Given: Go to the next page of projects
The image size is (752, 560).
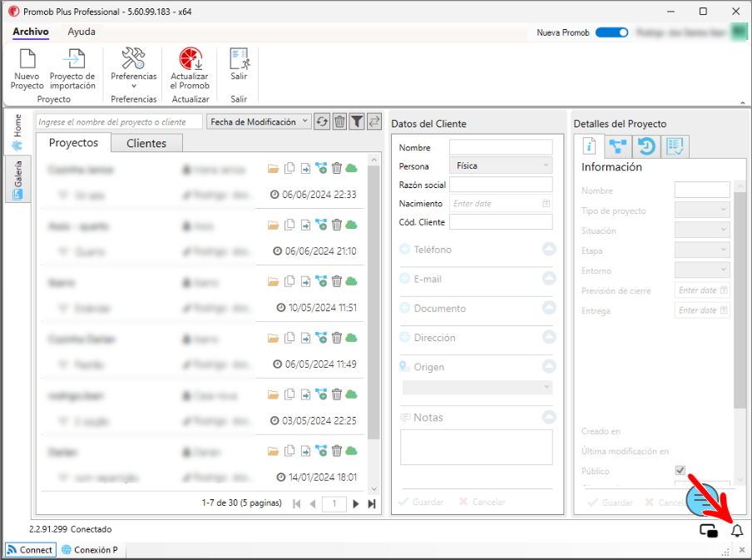Looking at the screenshot, I should click(356, 504).
